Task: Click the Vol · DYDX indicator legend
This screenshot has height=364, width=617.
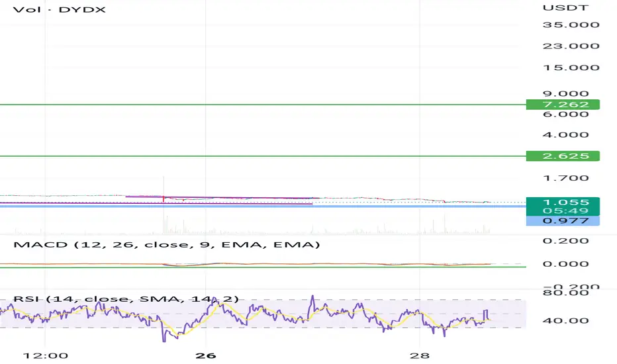Action: pyautogui.click(x=59, y=9)
